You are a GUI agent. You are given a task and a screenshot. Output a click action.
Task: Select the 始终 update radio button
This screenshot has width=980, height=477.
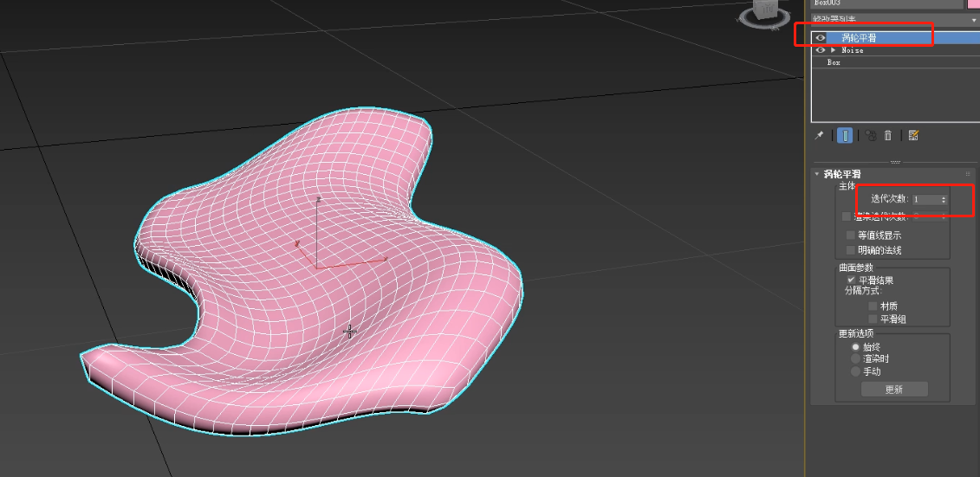tap(855, 346)
